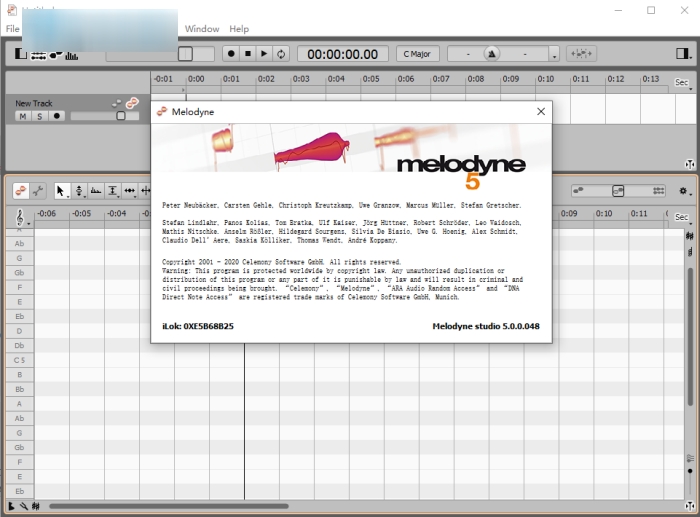Adjust the note editor display slider handle
Viewport: 700px width, 517px height.
[x=618, y=191]
